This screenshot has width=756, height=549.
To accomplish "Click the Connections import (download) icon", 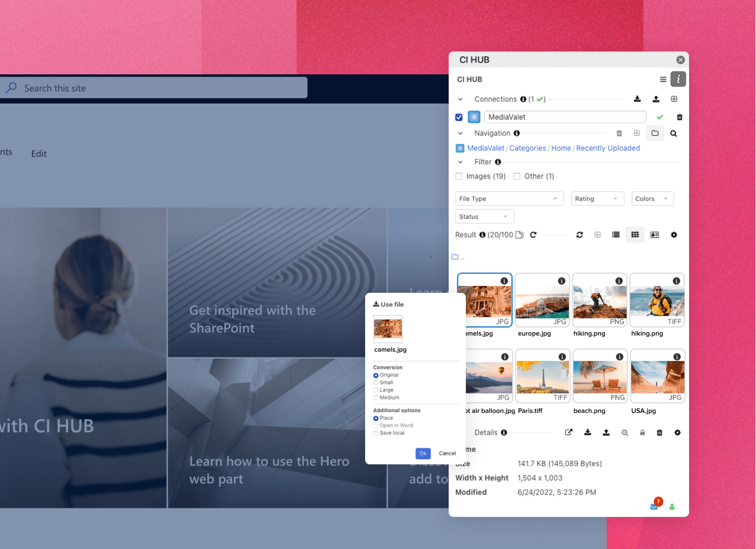I will point(638,99).
